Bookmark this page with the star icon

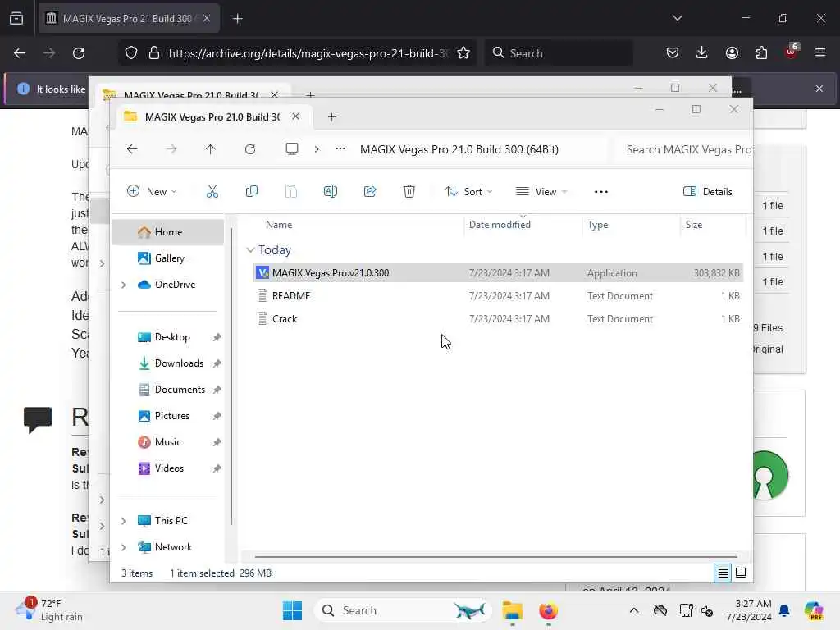(463, 53)
